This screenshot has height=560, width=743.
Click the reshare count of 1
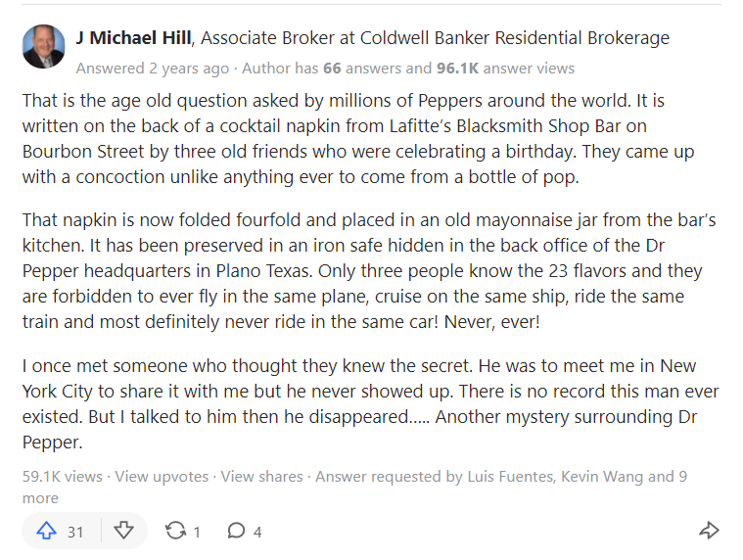tap(197, 532)
